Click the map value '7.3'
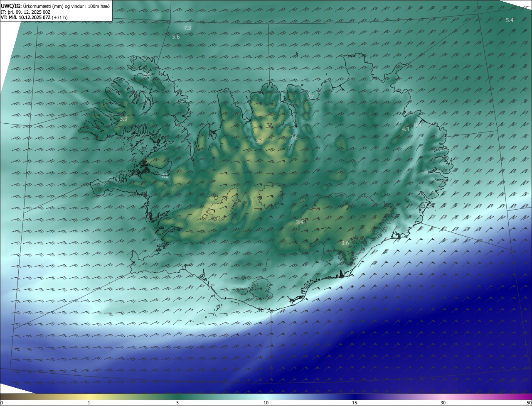This screenshot has height=406, width=532. [x=187, y=28]
